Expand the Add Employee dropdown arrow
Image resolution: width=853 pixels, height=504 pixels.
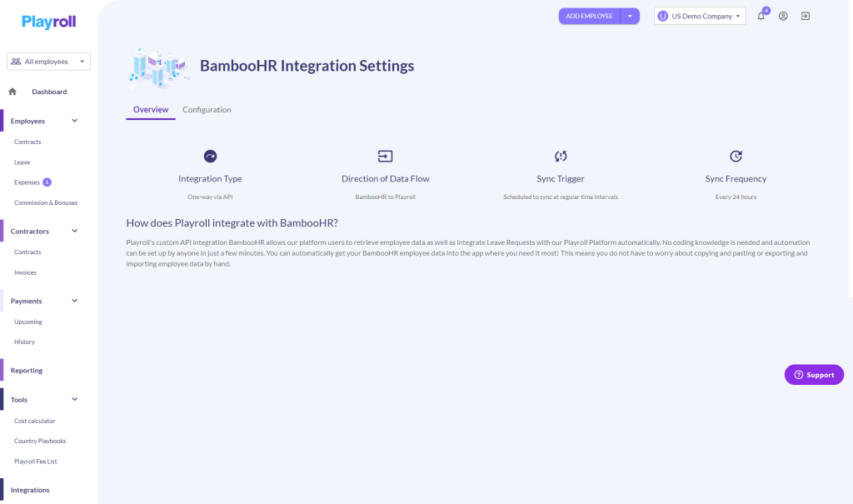[x=630, y=15]
